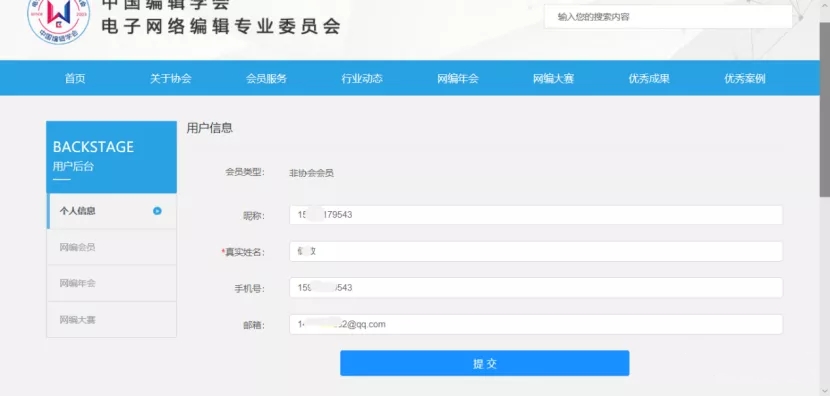The image size is (830, 396).
Task: Submit the form with 提交 button
Action: point(484,363)
